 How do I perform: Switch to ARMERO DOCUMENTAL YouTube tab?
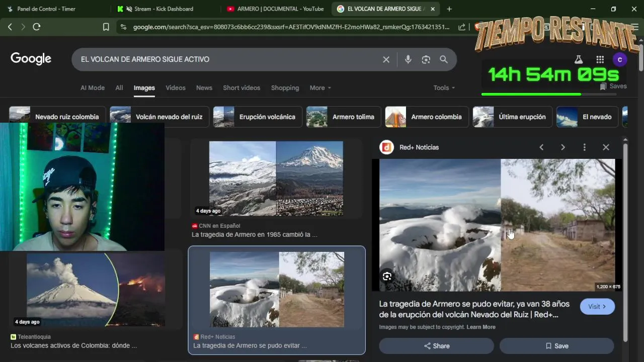point(276,9)
